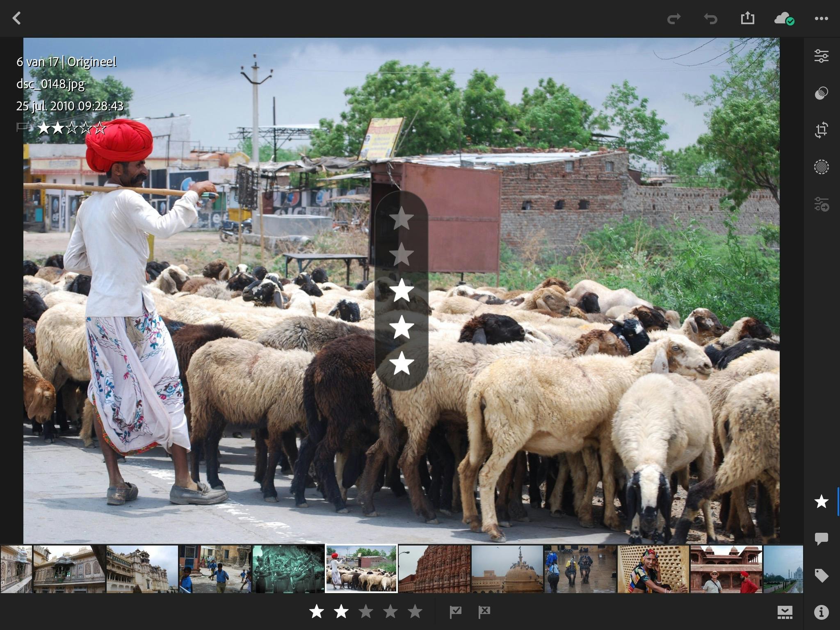
Task: Open the three-dot more options menu
Action: coord(821,18)
